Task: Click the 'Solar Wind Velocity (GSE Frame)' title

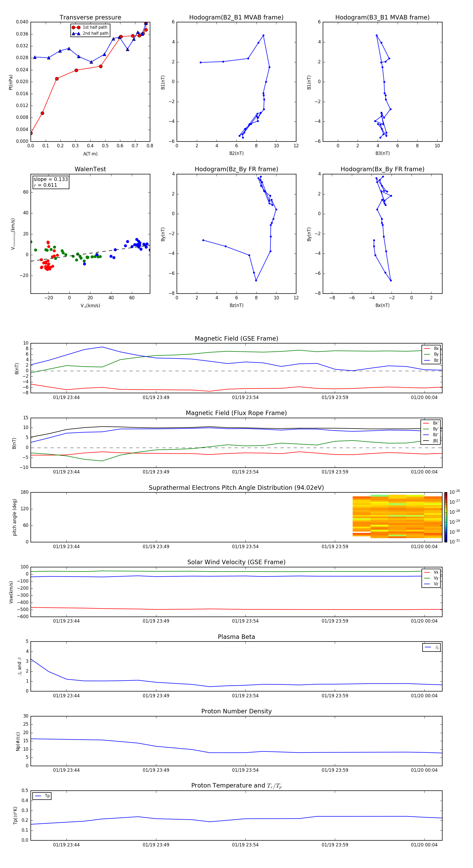Action: tap(236, 562)
